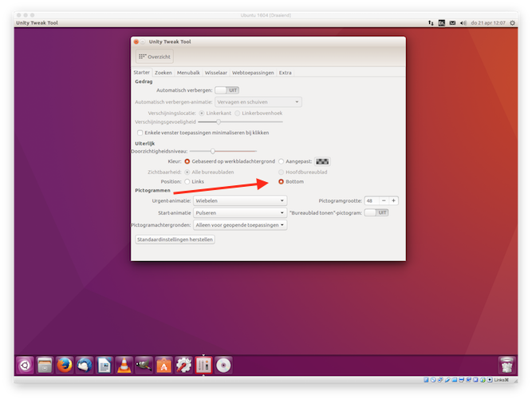
Task: Open the Ubuntu Dash launcher icon
Action: 25,366
